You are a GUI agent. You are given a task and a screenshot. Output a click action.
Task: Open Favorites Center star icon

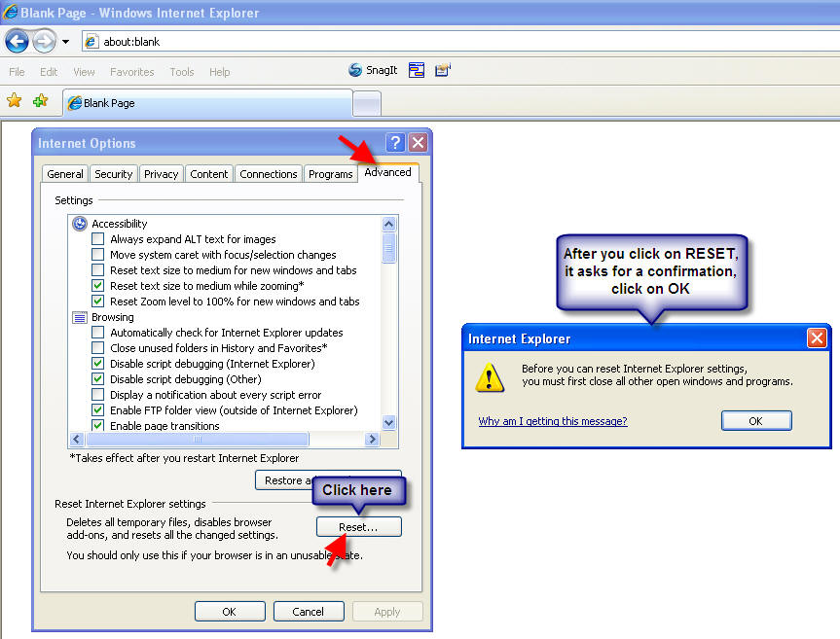(x=15, y=100)
